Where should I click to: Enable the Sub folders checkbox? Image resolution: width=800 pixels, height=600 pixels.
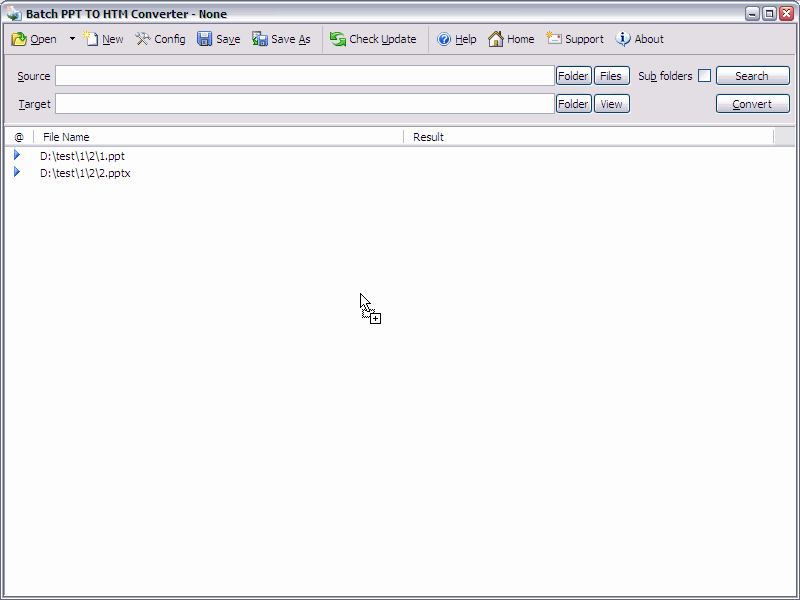tap(704, 76)
